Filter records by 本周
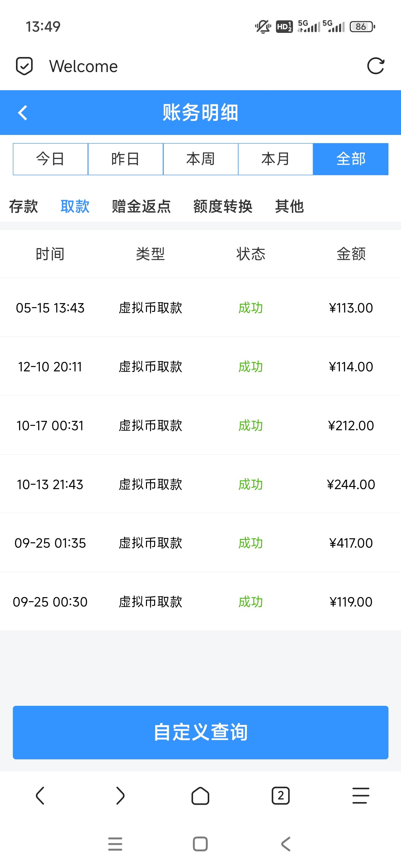Image resolution: width=401 pixels, height=868 pixels. 201,159
